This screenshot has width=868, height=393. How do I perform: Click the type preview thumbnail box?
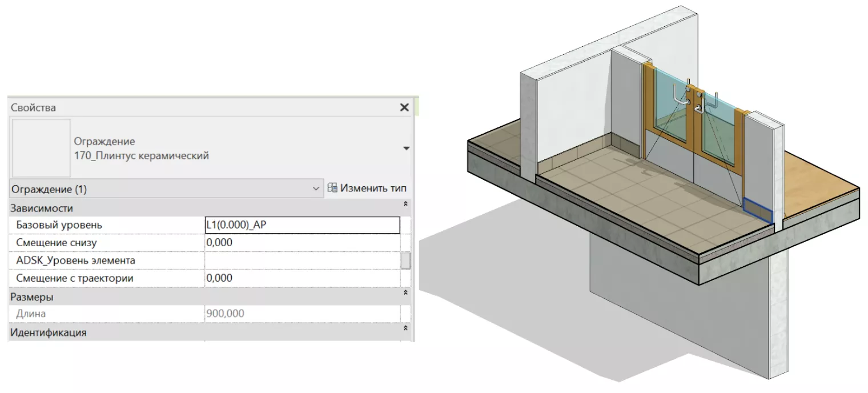pyautogui.click(x=41, y=148)
